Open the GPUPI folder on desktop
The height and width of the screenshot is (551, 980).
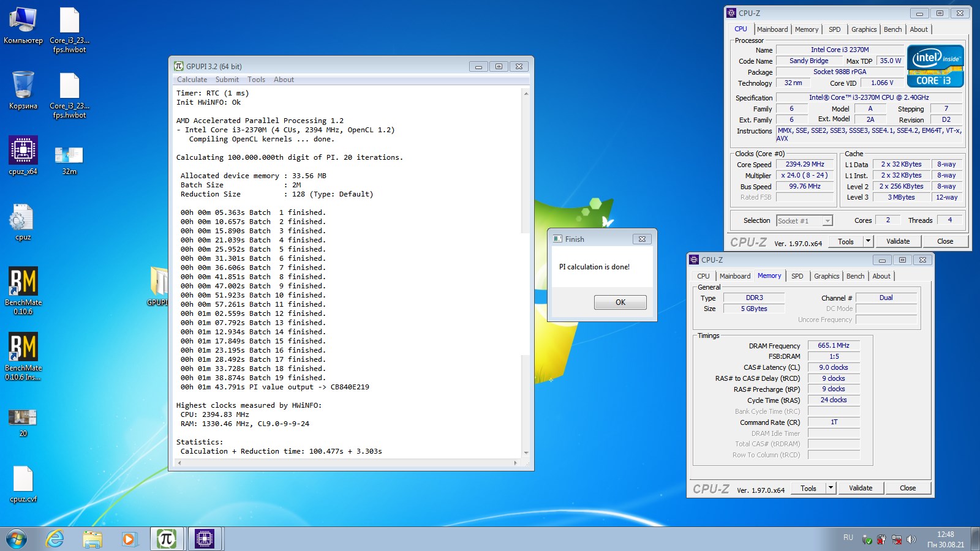(x=158, y=286)
